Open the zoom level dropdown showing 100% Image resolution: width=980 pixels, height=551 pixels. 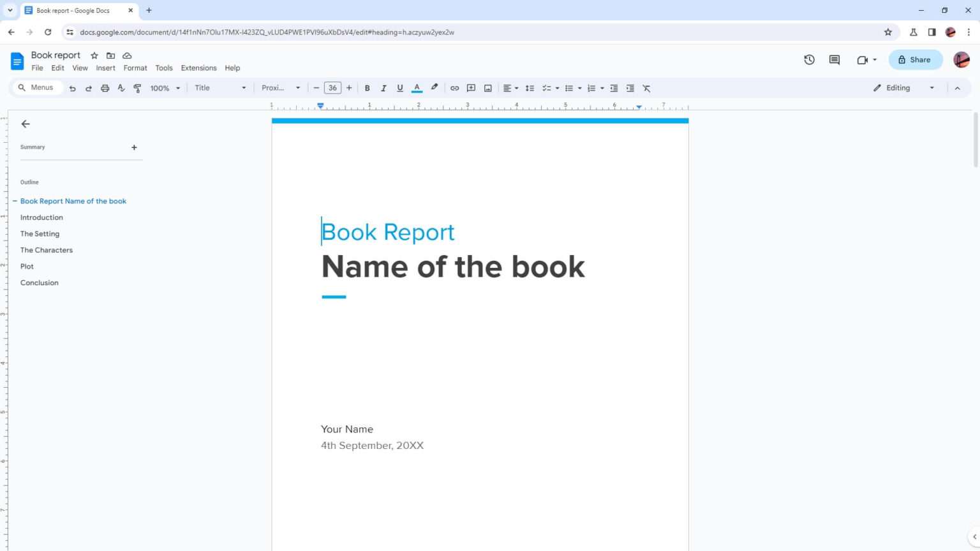pos(164,87)
